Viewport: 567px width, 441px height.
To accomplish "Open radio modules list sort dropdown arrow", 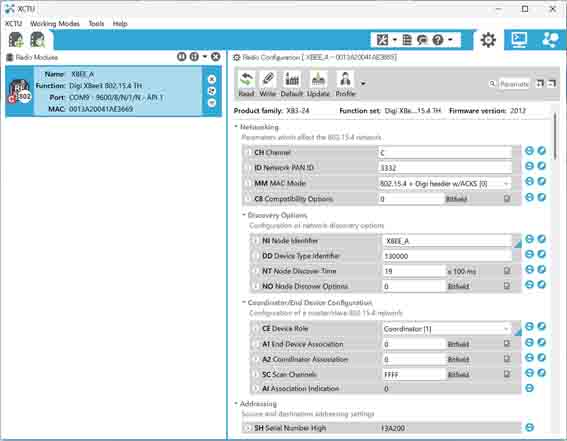I will tap(205, 57).
